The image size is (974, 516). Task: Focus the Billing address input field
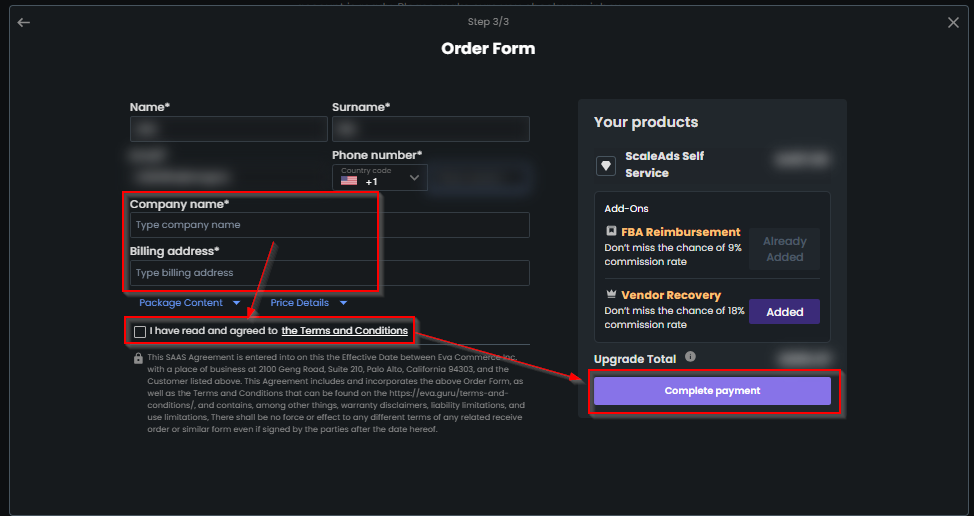tap(329, 273)
